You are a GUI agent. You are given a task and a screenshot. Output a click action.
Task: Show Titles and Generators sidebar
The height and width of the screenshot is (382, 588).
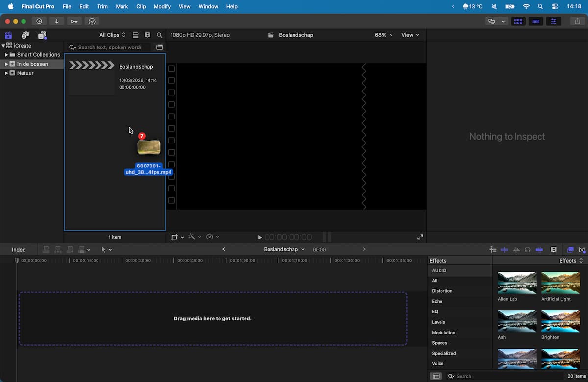(x=42, y=35)
